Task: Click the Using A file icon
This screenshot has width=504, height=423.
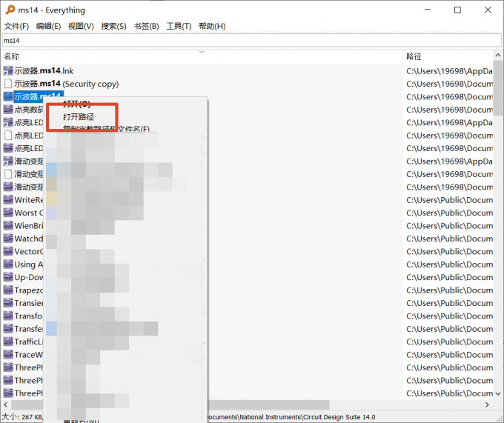Action: point(8,264)
